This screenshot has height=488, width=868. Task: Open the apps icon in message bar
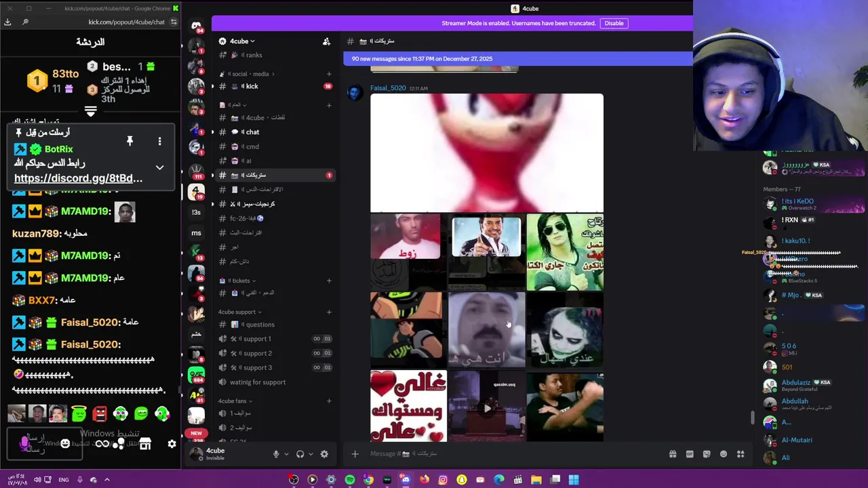tap(741, 454)
